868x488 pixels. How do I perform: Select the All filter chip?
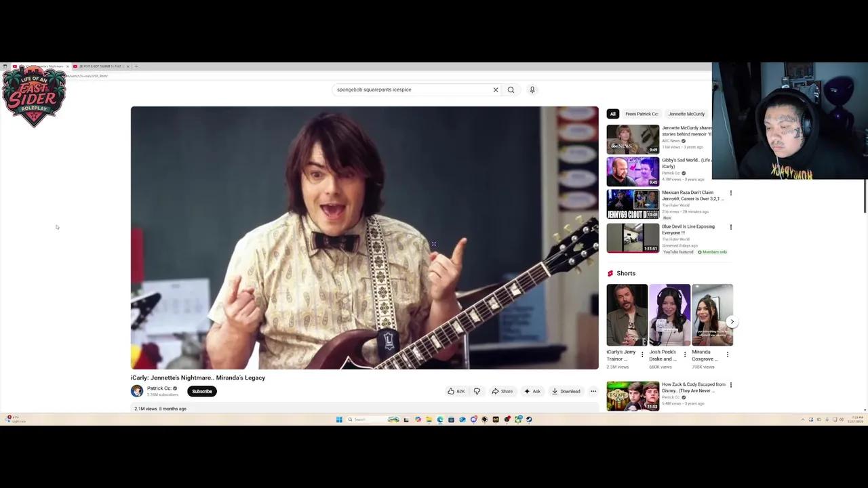pyautogui.click(x=612, y=114)
